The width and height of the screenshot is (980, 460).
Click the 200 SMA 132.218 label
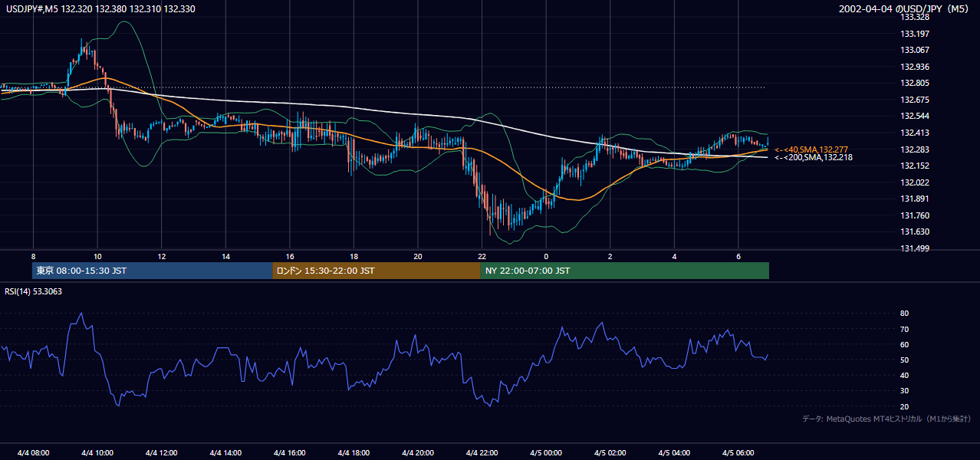click(x=813, y=157)
